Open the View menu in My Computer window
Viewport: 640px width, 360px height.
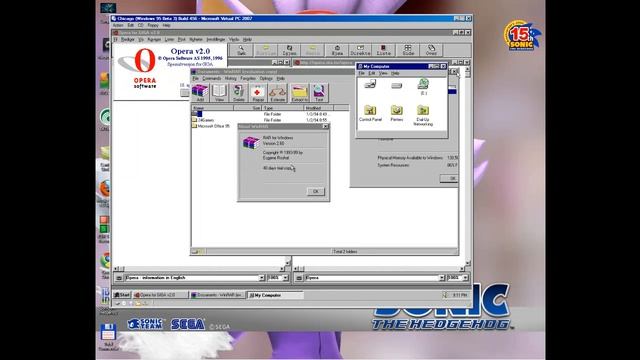point(383,73)
